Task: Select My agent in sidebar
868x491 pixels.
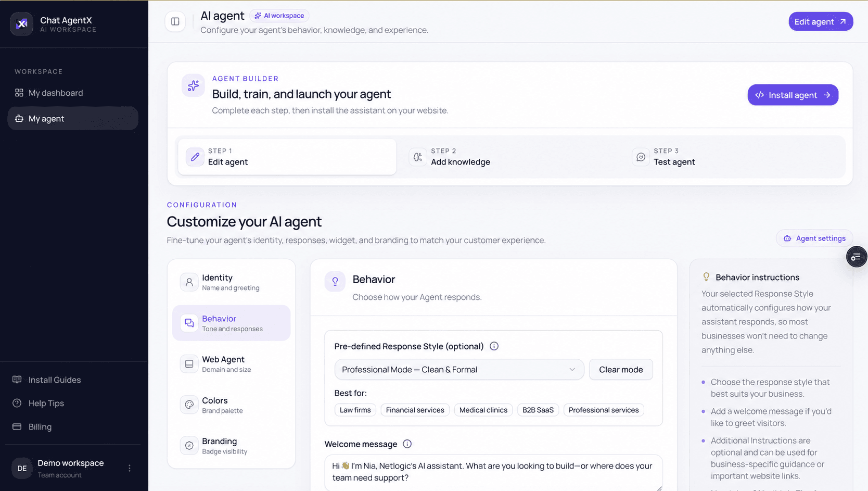Action: (73, 119)
